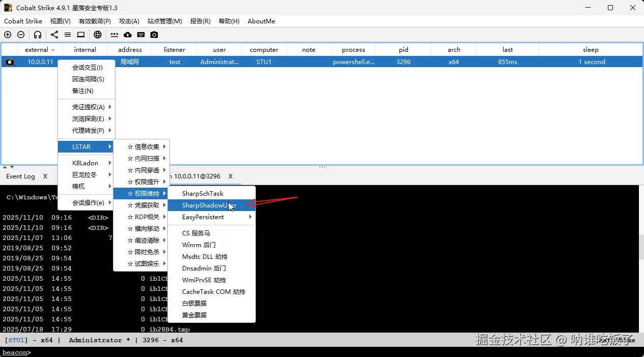The image size is (644, 357).
Task: Choose 回连间隔(S) from context menu
Action: [86, 79]
